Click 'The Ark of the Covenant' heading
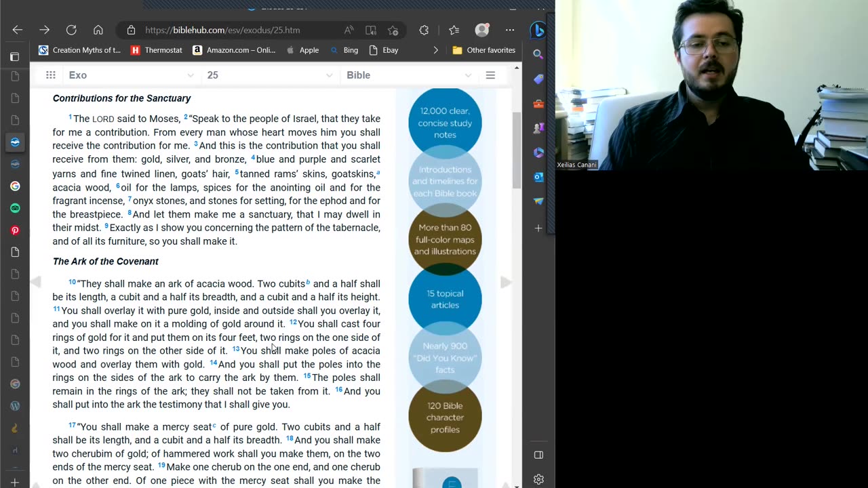This screenshot has height=488, width=868. (x=106, y=261)
